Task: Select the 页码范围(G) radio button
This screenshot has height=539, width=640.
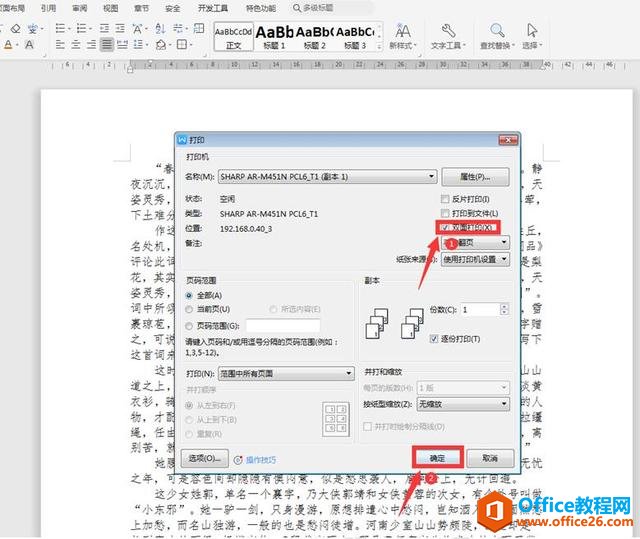Action: point(189,326)
